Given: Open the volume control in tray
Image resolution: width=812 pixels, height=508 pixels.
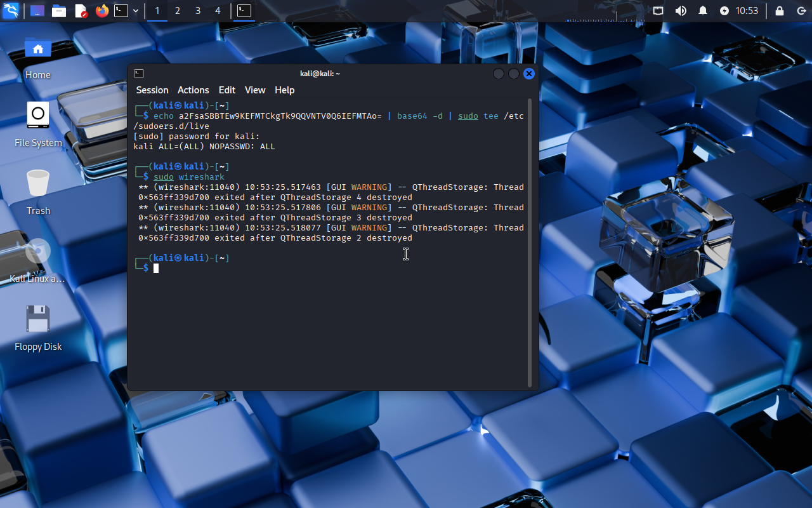Looking at the screenshot, I should 681,11.
